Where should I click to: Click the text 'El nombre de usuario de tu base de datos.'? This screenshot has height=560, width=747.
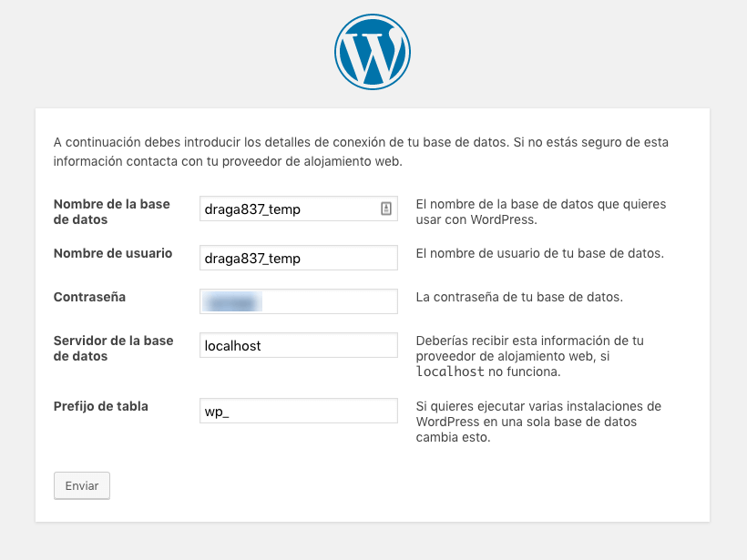540,253
